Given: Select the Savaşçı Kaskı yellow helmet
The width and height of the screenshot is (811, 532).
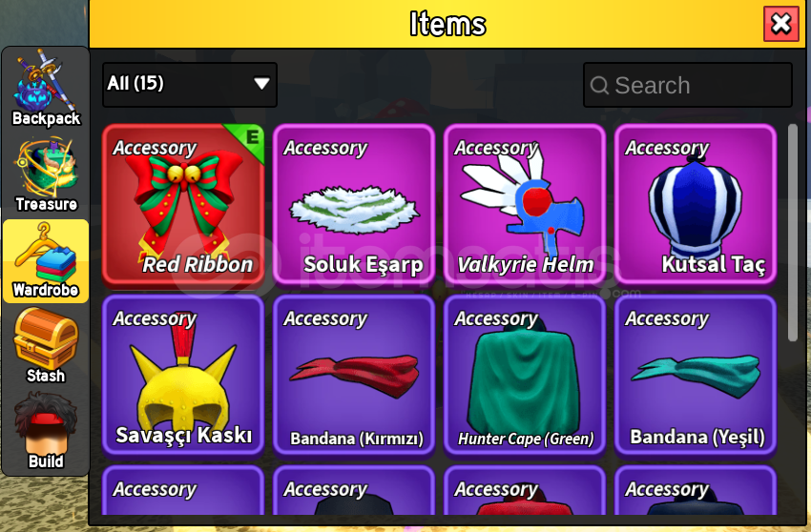Looking at the screenshot, I should tap(183, 376).
